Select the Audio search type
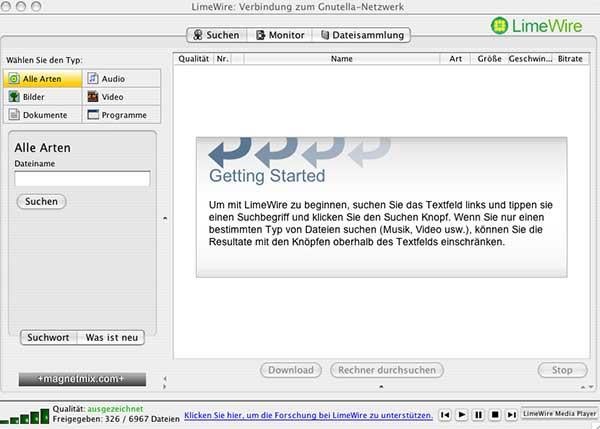 coord(121,79)
